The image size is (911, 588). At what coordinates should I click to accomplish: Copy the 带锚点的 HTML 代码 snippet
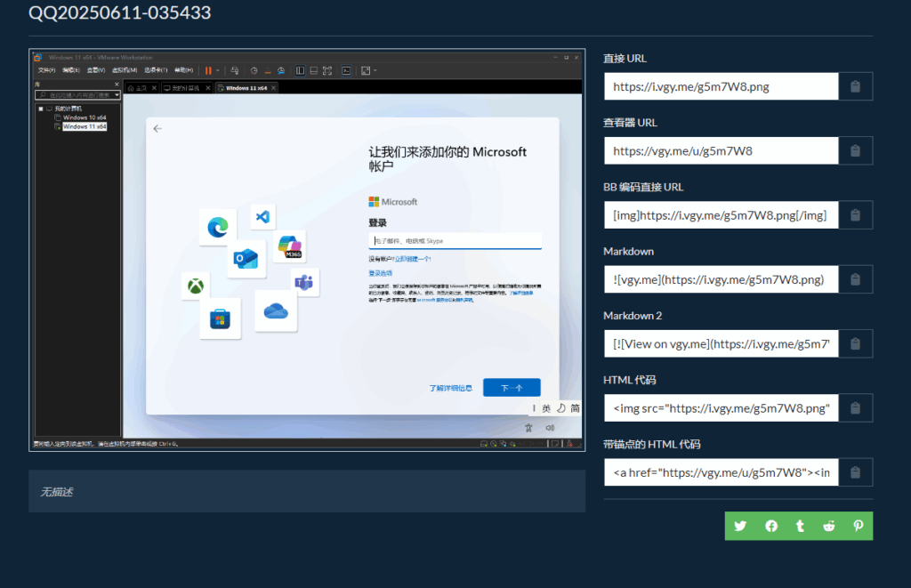tap(855, 472)
